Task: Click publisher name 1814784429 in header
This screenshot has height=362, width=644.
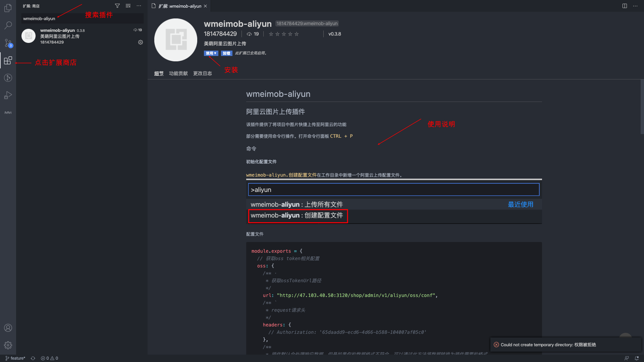Action: 220,34
